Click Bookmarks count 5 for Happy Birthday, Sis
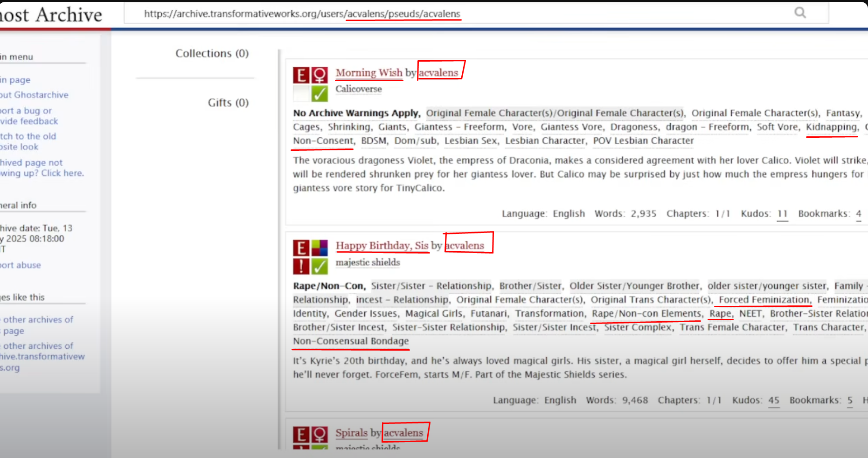Screen dimensions: 868x458 coord(850,401)
